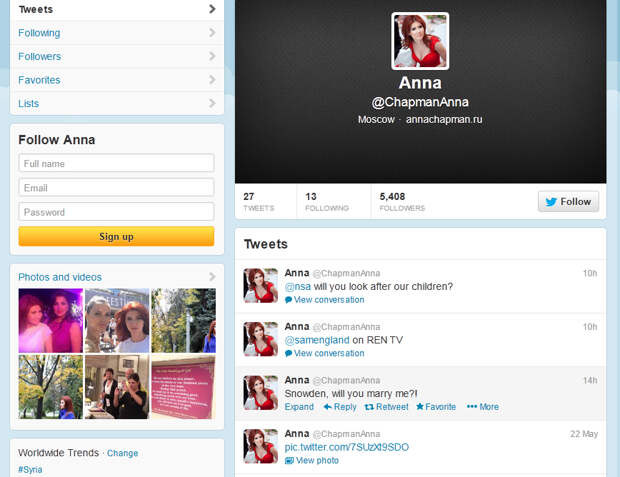Click the chevron beside Photos and videos
The width and height of the screenshot is (620, 477).
[212, 276]
